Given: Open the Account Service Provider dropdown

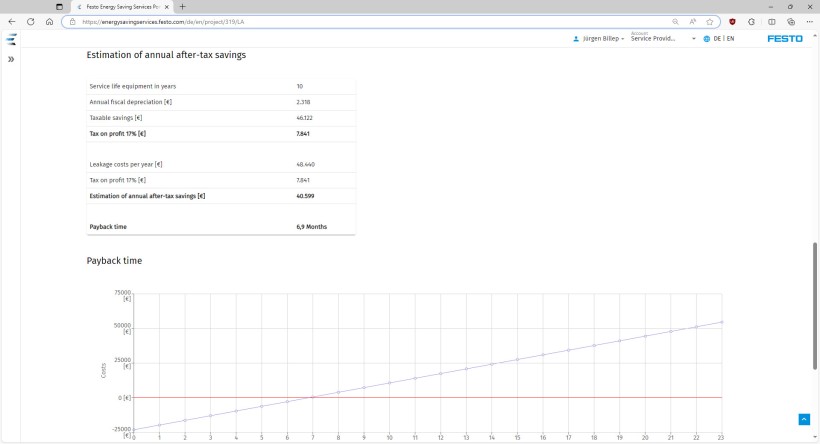Looking at the screenshot, I should point(663,37).
